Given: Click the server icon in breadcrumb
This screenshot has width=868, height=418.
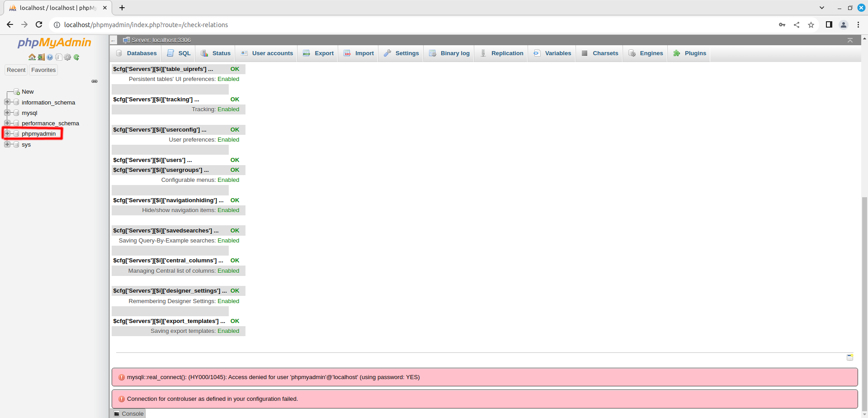Looking at the screenshot, I should point(127,40).
